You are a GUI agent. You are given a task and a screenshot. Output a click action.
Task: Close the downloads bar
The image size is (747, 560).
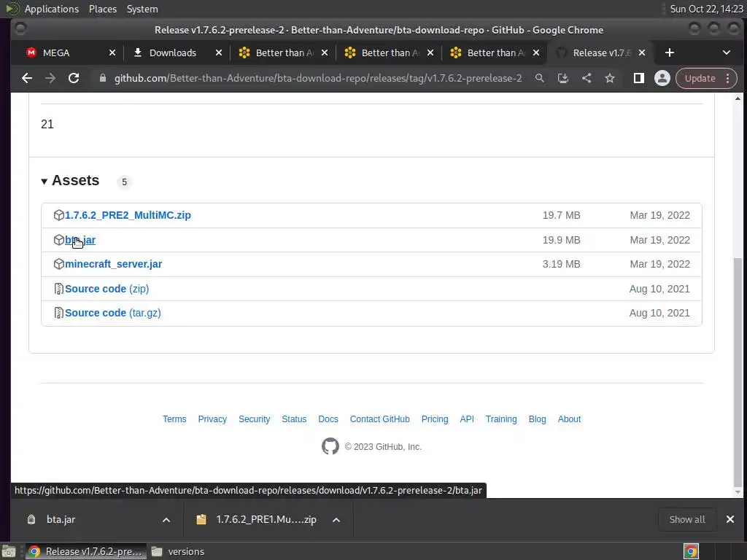[729, 519]
